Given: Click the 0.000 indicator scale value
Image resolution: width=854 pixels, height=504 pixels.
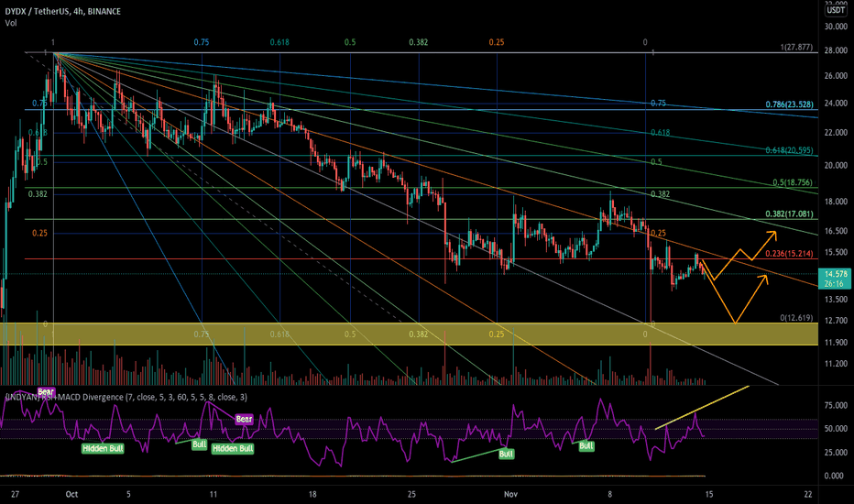Looking at the screenshot, I should pyautogui.click(x=834, y=476).
